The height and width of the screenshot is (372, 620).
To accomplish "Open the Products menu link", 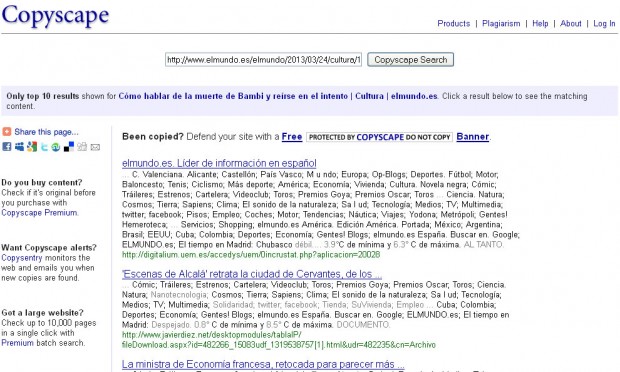I will coord(454,24).
